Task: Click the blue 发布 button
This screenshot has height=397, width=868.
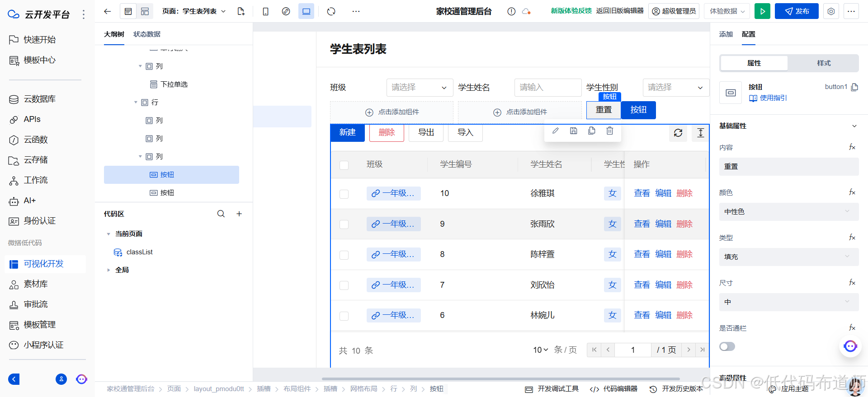Action: (x=797, y=11)
